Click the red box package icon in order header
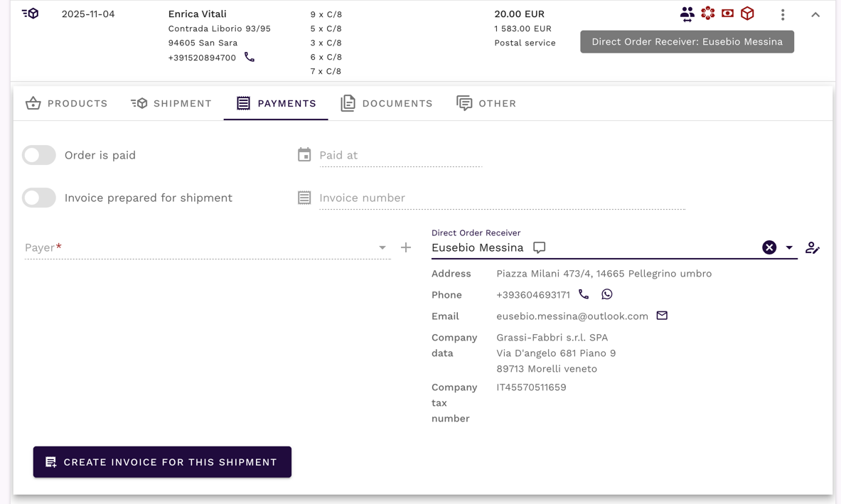841x504 pixels. tap(747, 14)
